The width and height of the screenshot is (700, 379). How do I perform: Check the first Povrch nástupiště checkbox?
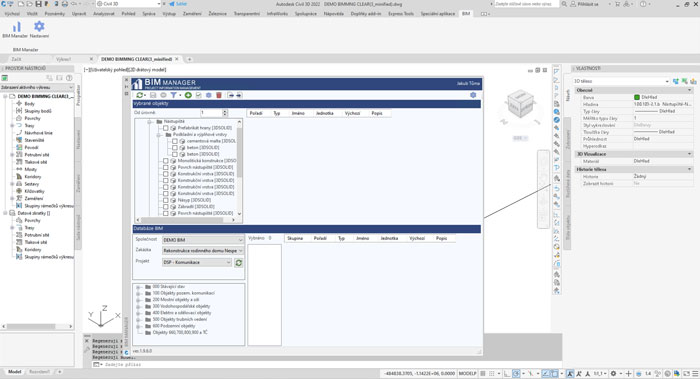[x=166, y=167]
